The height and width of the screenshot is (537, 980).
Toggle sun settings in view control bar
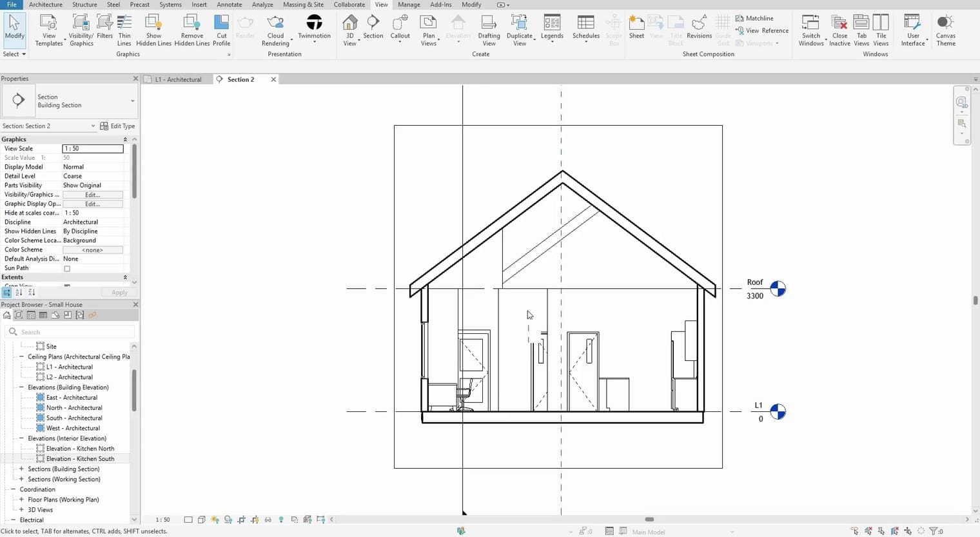click(215, 520)
